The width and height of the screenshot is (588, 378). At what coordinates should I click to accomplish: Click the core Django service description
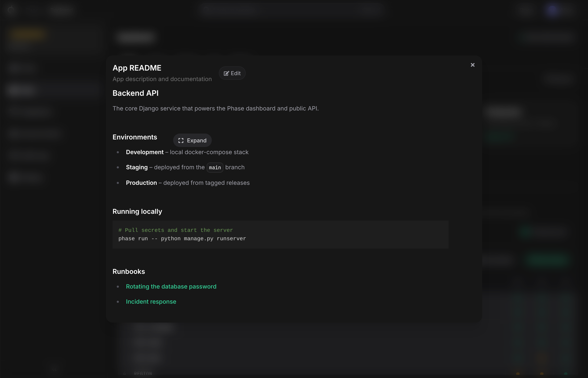click(x=216, y=108)
